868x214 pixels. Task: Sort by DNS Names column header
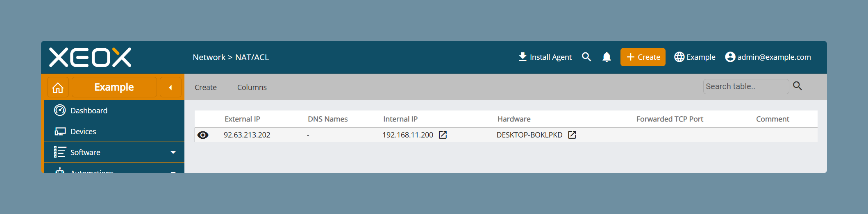pyautogui.click(x=328, y=119)
